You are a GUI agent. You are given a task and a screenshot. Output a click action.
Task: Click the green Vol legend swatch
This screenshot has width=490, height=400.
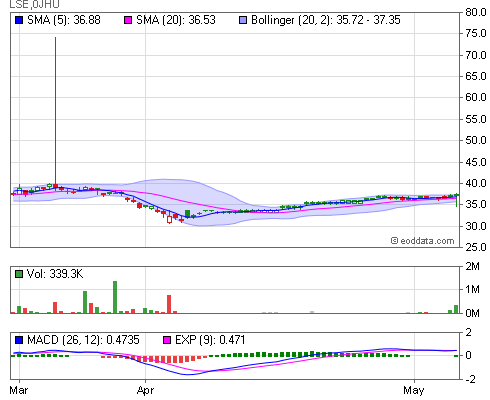[x=19, y=274]
